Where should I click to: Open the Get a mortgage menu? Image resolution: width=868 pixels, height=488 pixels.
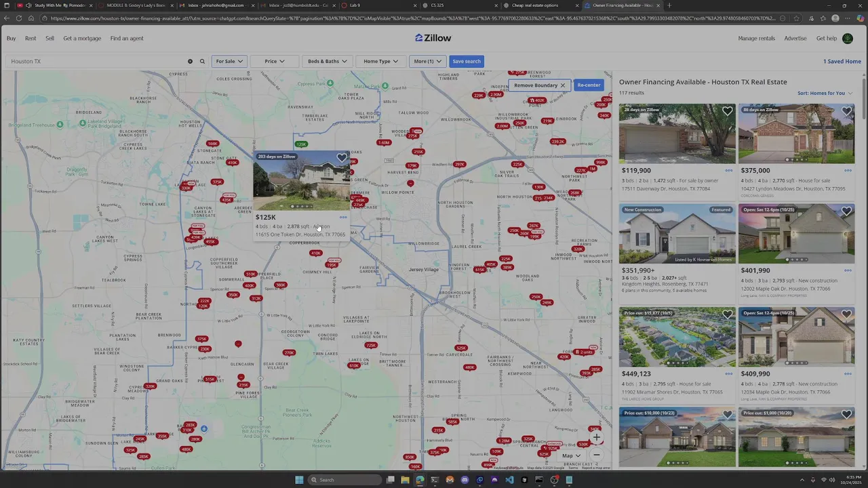click(x=82, y=38)
